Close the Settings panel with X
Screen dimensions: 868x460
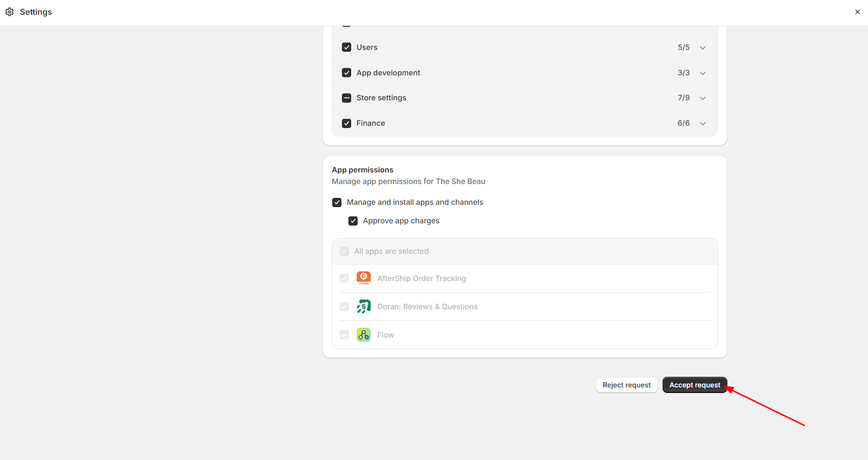857,12
